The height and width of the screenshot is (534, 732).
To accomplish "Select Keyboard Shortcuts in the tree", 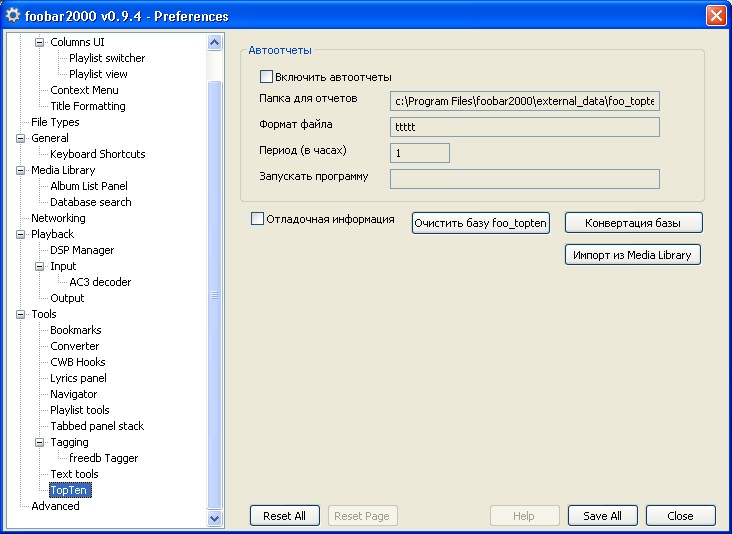I will coord(98,154).
